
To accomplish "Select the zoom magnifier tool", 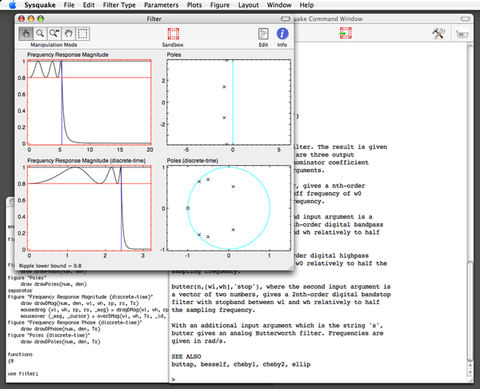I will (40, 34).
